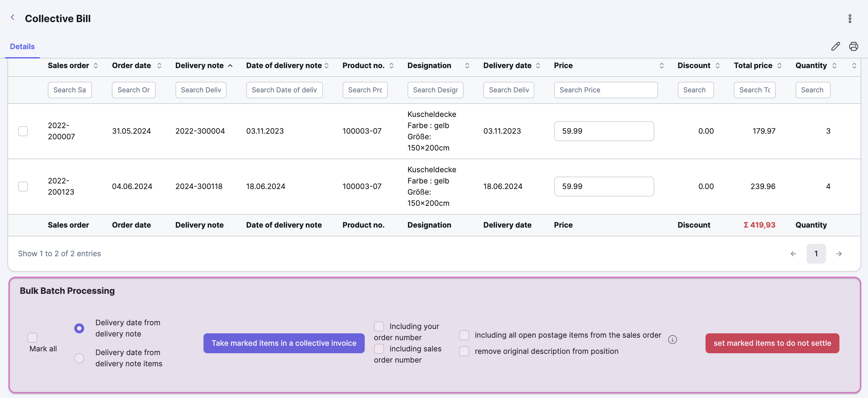
Task: Switch to the Details tab
Action: 22,47
